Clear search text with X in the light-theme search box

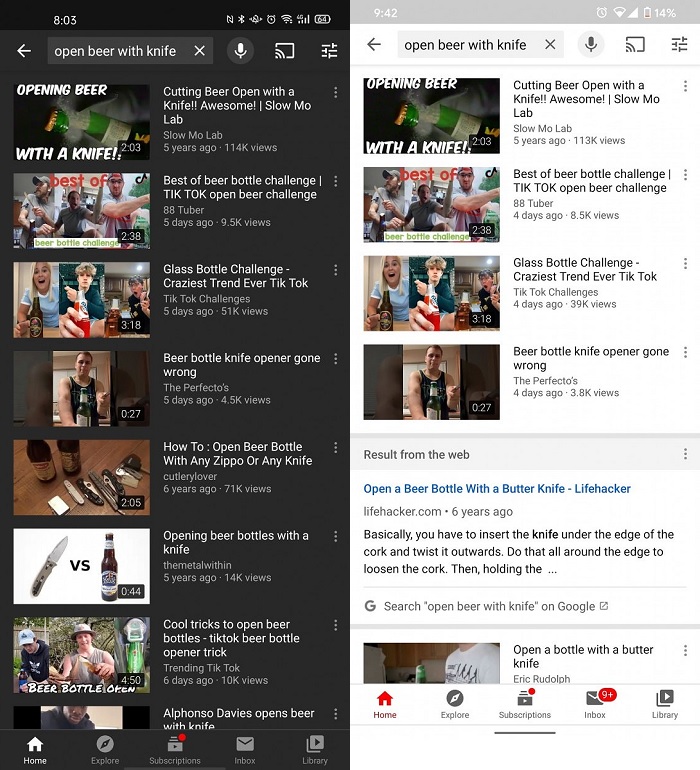[x=550, y=45]
